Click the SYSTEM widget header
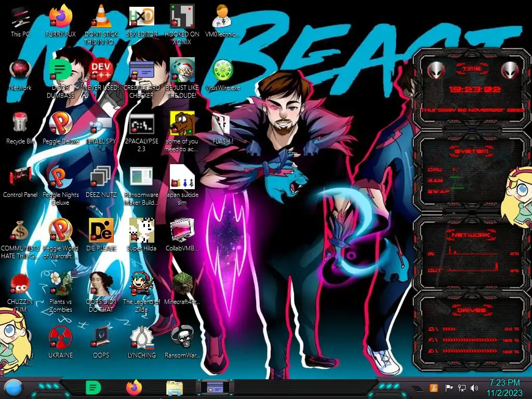The width and height of the screenshot is (532, 399). coord(472,151)
